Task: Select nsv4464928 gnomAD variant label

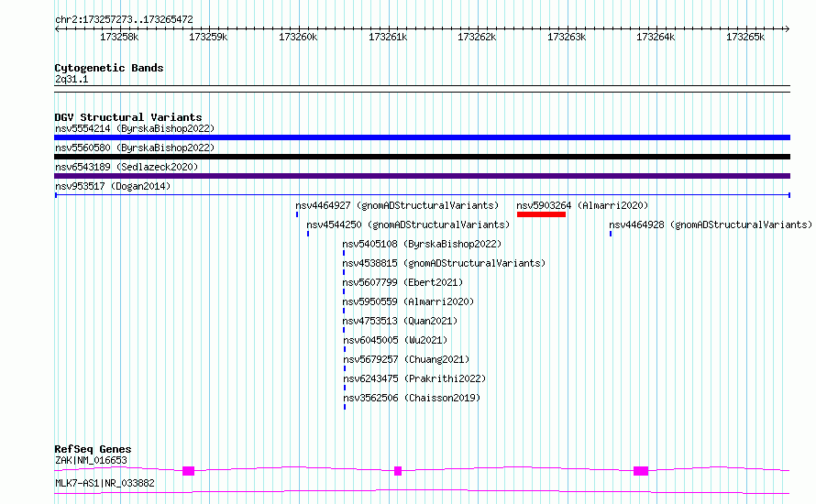Action: click(x=711, y=225)
